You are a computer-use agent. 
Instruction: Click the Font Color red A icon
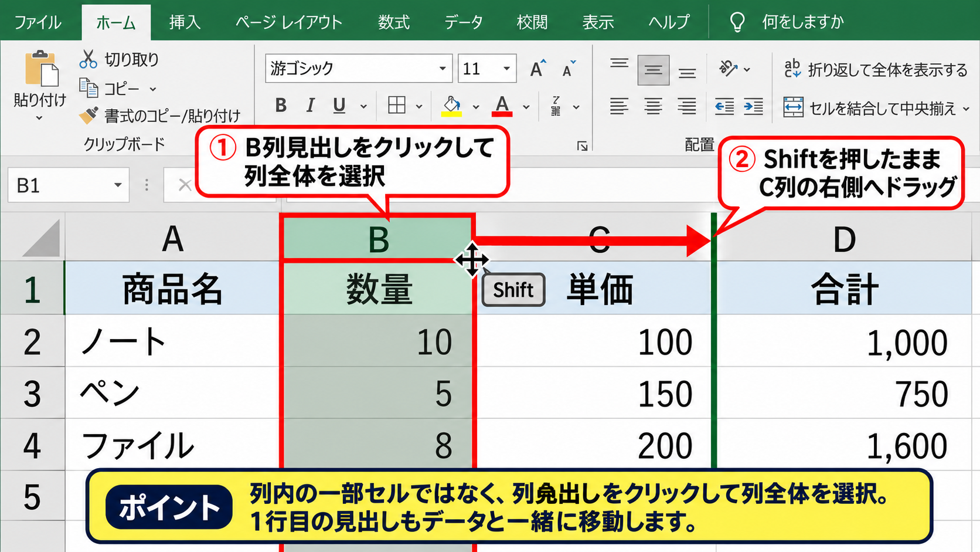coord(502,106)
